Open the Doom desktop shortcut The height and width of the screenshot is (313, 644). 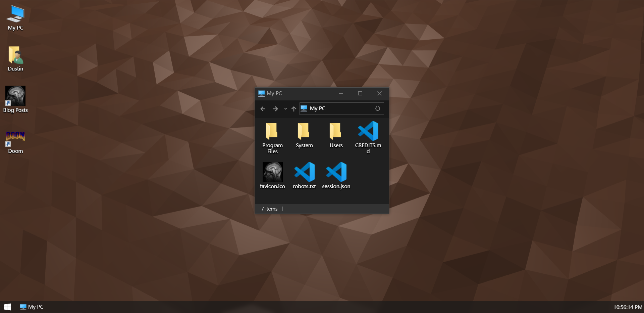15,140
